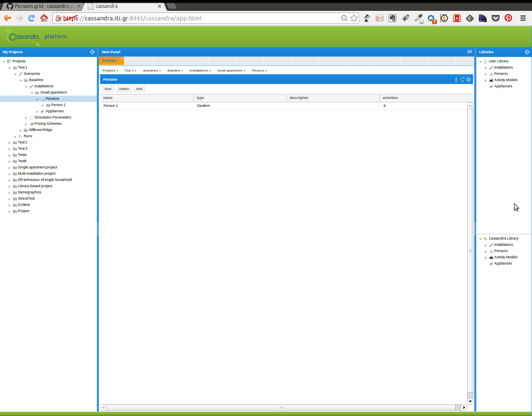Go back in browser history
The width and height of the screenshot is (532, 416).
click(x=7, y=18)
